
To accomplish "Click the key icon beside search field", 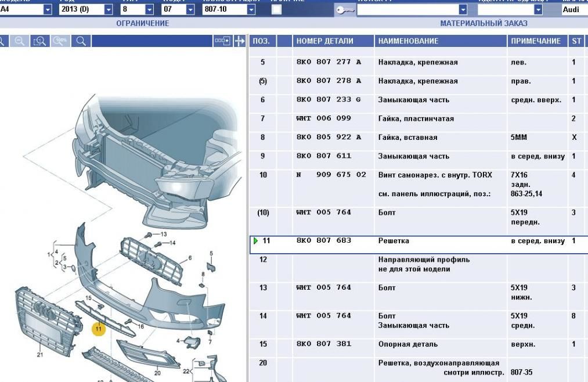I will [345, 10].
